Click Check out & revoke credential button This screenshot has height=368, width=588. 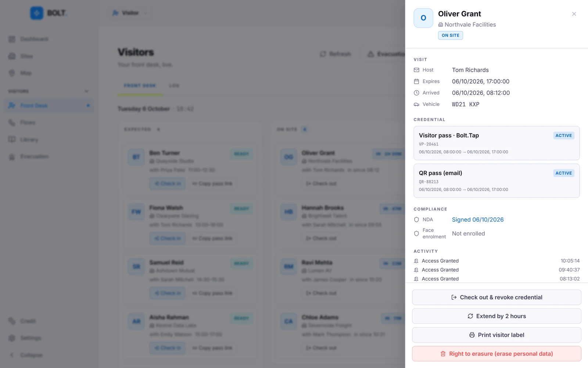coord(496,297)
